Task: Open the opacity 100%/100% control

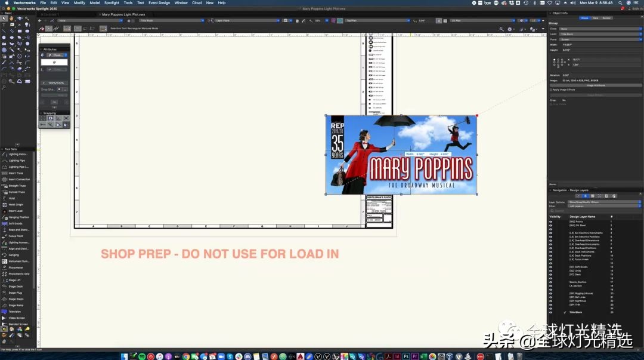Action: tap(54, 83)
